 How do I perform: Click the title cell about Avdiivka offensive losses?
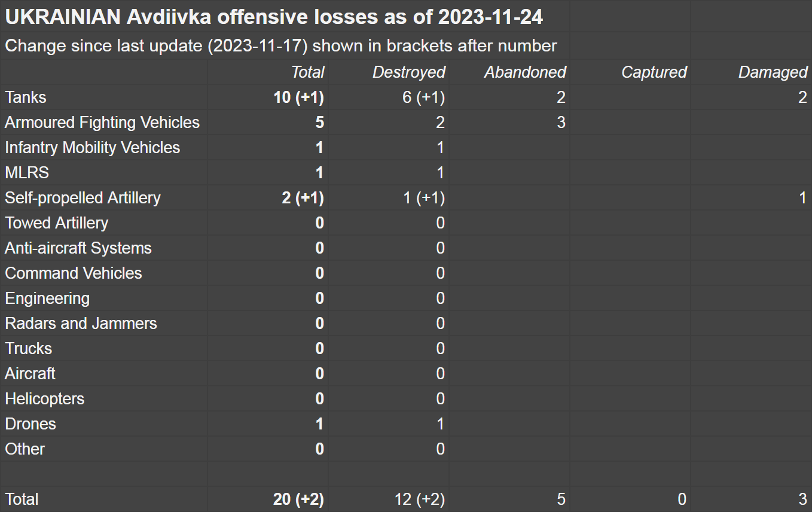(x=274, y=17)
